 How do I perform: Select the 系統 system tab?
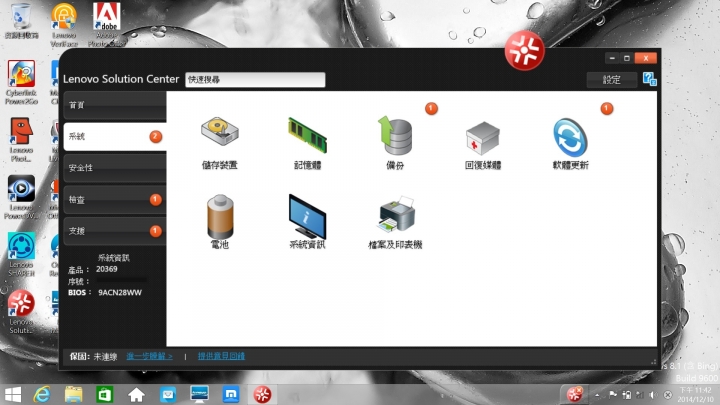point(115,136)
